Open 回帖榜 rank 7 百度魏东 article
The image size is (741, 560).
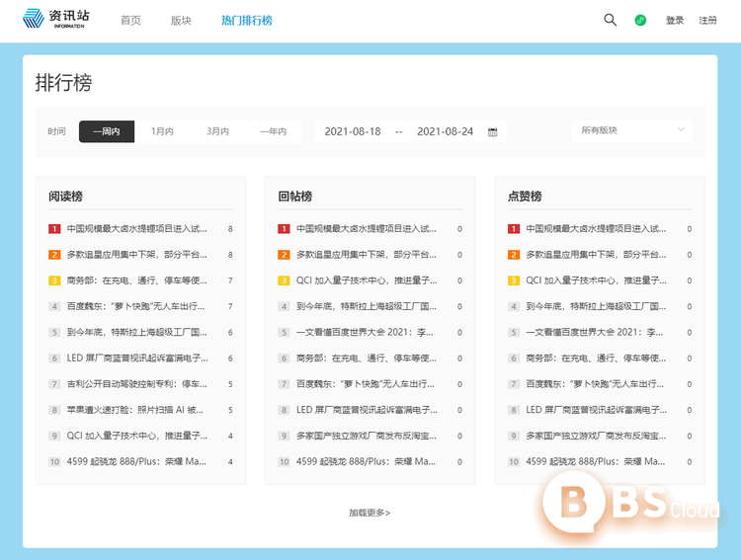(x=366, y=384)
